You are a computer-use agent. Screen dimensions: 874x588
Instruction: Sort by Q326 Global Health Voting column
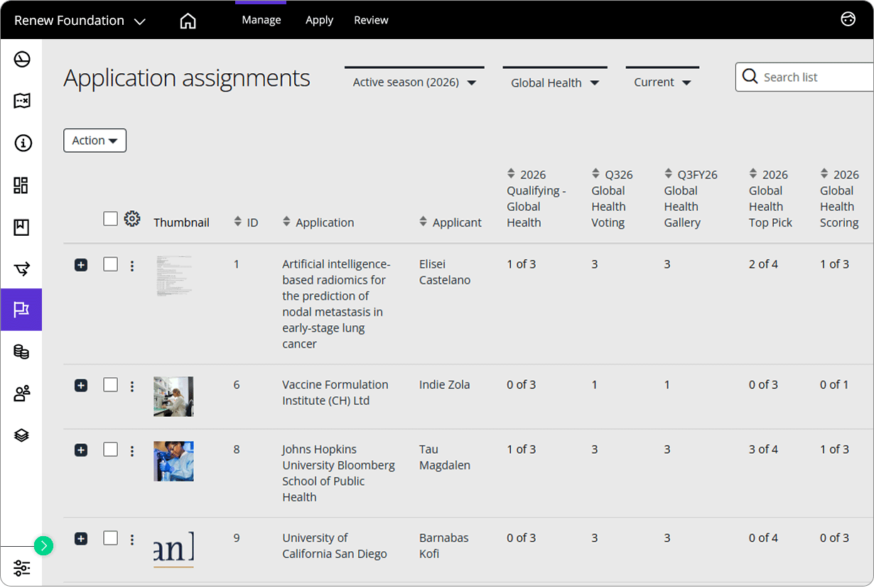595,173
